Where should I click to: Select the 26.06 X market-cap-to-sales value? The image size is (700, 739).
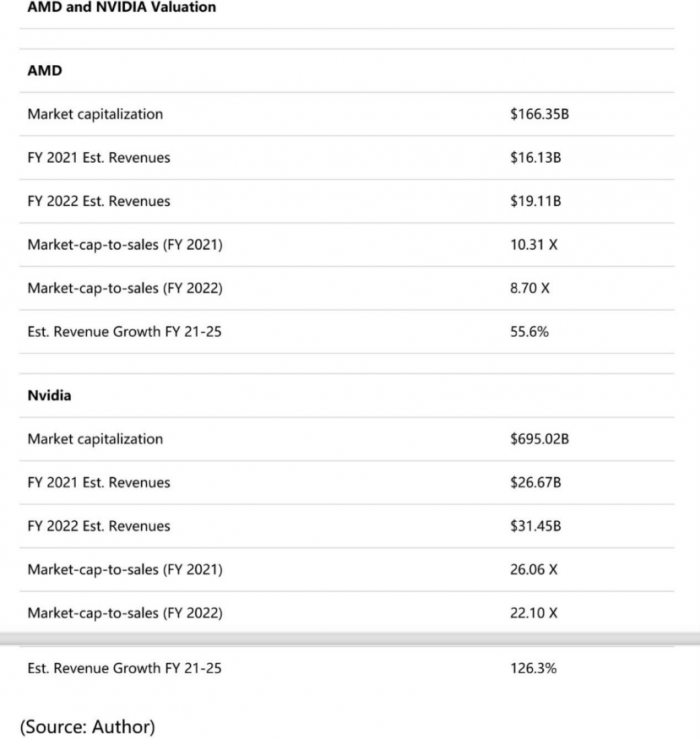(533, 569)
